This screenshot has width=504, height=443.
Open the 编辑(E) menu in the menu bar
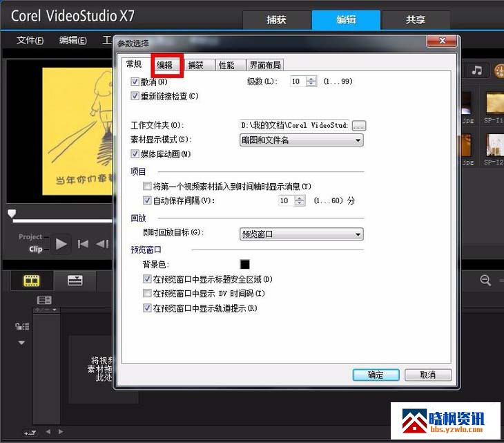pos(72,40)
